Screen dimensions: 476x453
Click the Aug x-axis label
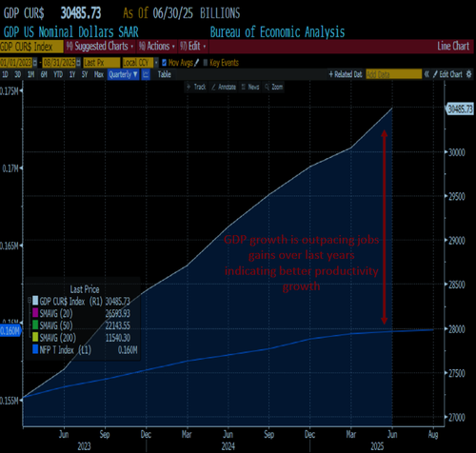[433, 434]
